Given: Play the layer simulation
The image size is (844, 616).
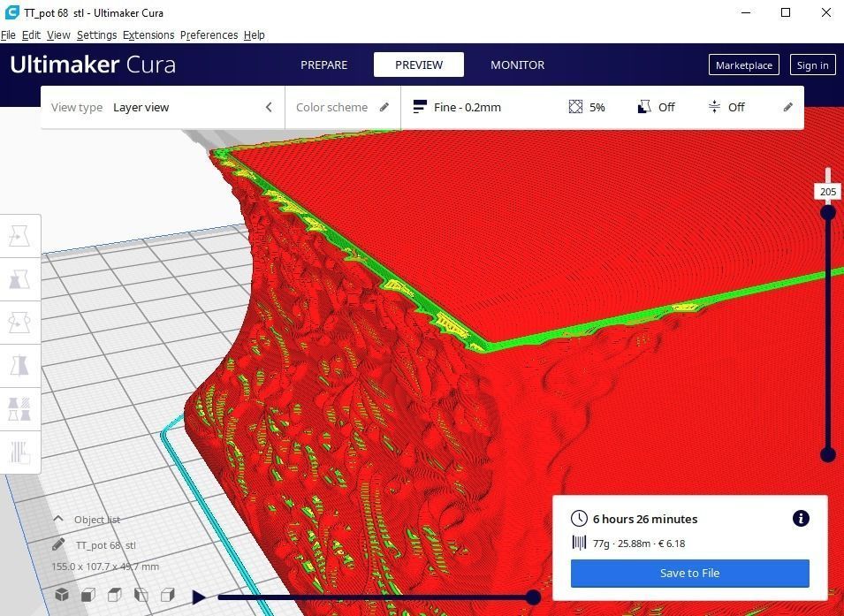Looking at the screenshot, I should point(199,597).
